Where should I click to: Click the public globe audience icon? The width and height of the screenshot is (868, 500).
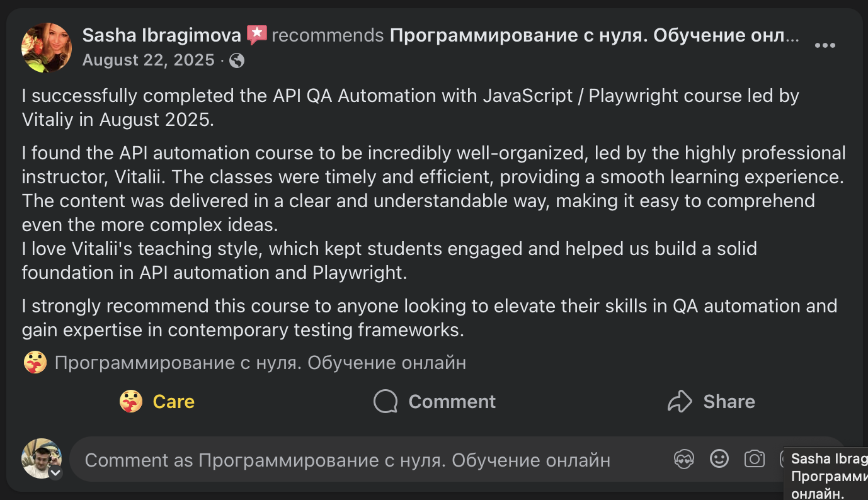click(237, 60)
